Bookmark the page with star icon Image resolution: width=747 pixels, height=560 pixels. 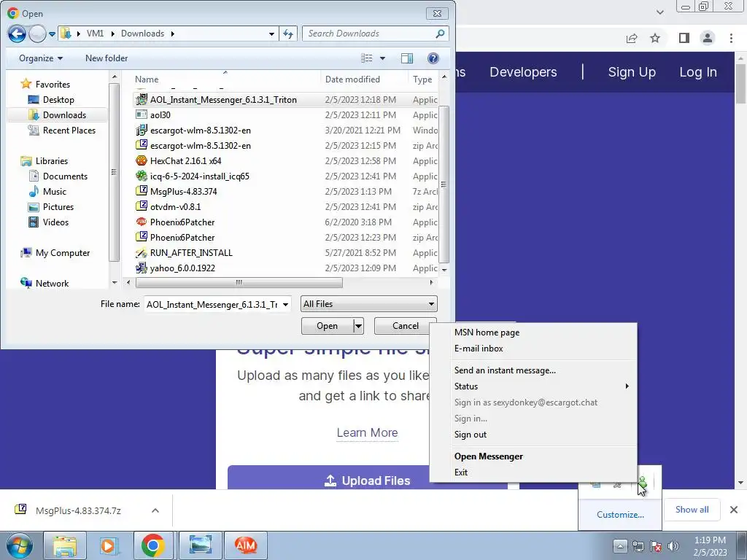coord(655,38)
